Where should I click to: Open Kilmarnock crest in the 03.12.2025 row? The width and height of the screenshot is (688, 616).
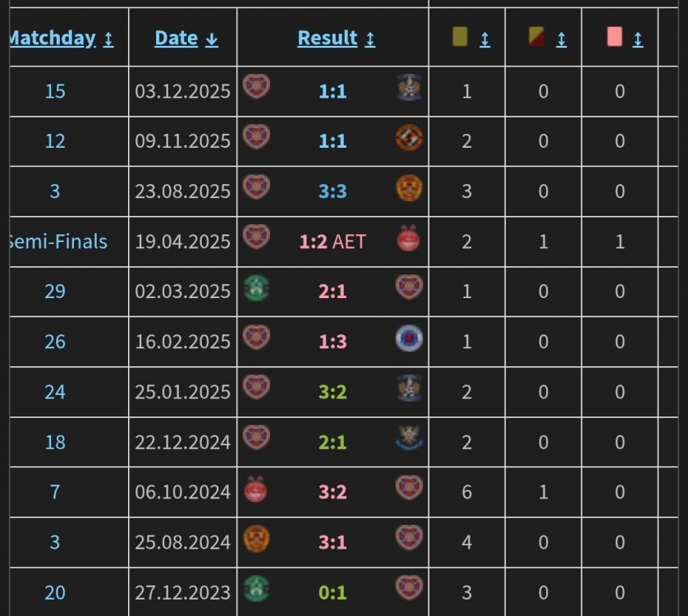pos(409,88)
